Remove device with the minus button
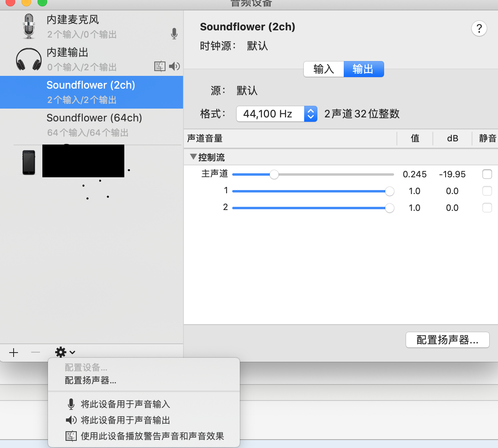This screenshot has width=498, height=448. pyautogui.click(x=36, y=353)
